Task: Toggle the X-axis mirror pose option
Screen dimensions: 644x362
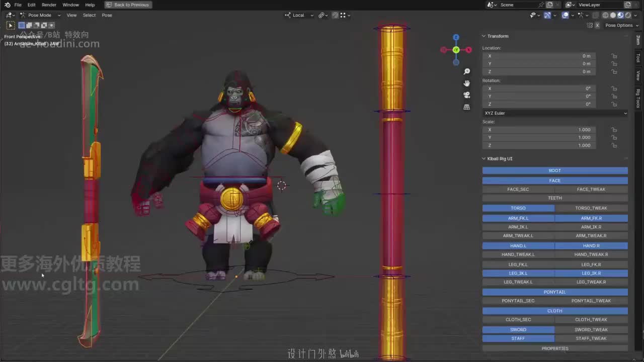Action: pos(597,25)
